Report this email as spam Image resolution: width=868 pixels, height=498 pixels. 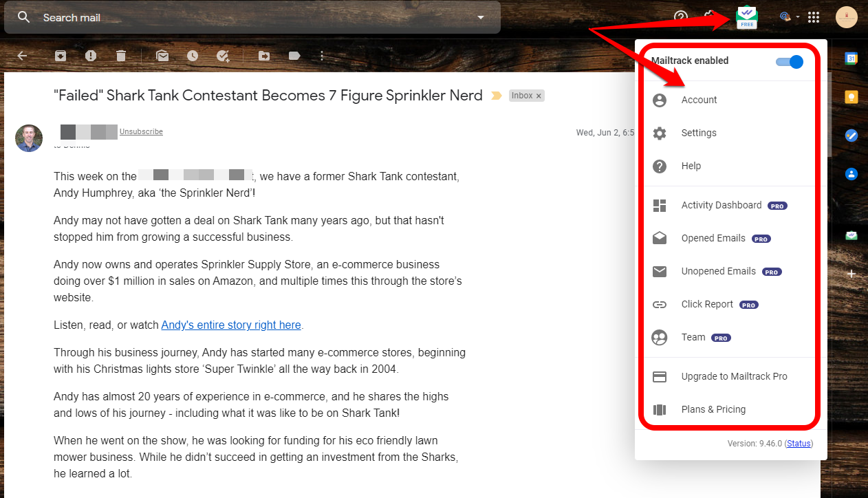[91, 56]
